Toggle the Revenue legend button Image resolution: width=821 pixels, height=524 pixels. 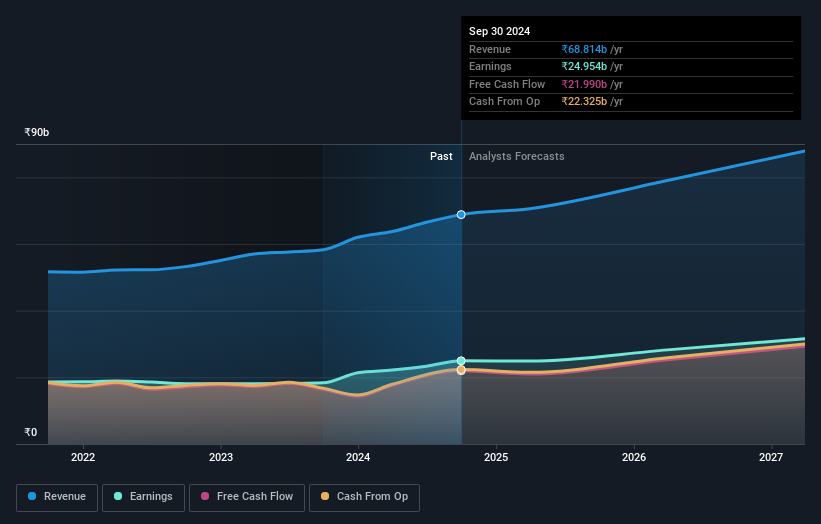(57, 497)
